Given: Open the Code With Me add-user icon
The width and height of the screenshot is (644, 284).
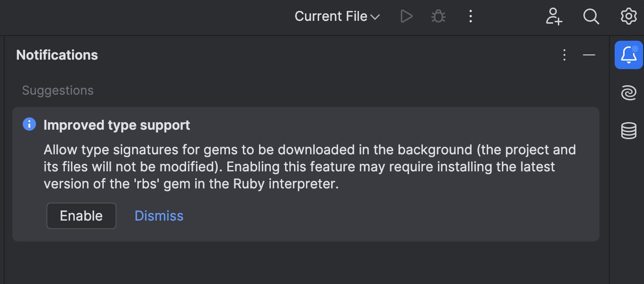Looking at the screenshot, I should tap(554, 17).
